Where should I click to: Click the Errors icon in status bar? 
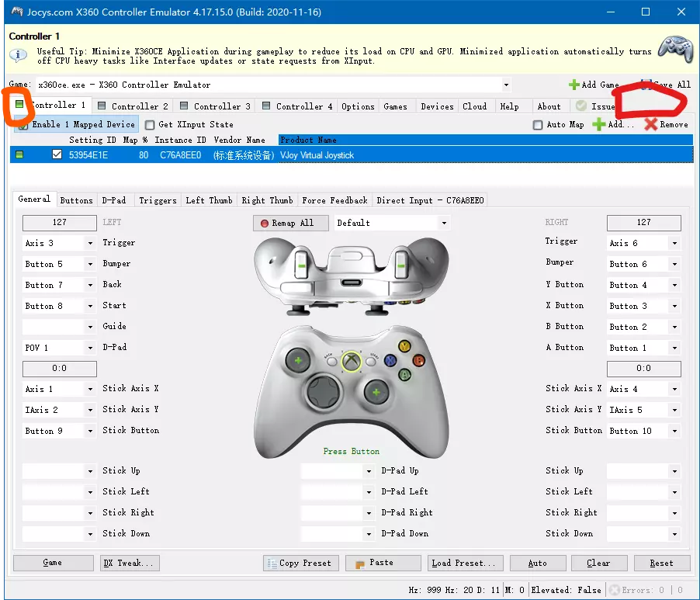615,590
